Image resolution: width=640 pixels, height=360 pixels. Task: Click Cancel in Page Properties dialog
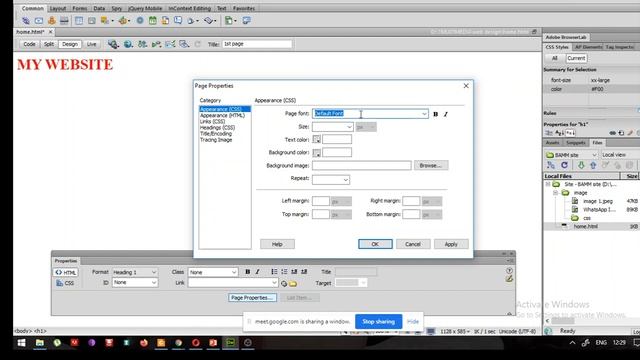pyautogui.click(x=413, y=244)
